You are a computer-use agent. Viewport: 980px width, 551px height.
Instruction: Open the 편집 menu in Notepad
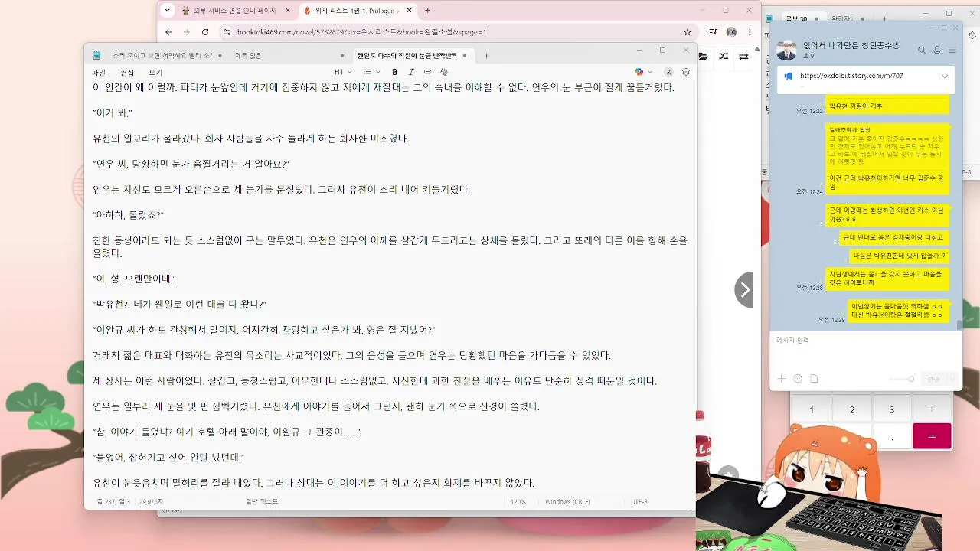click(127, 72)
